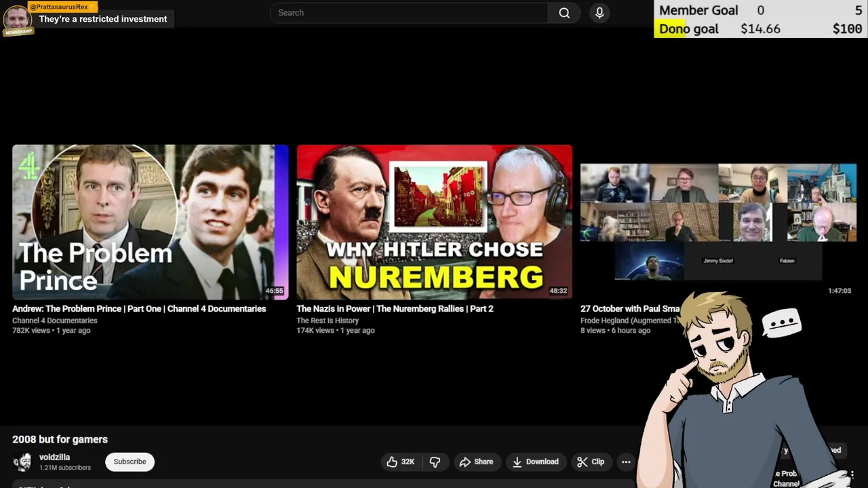Open The Problem Prince video thumbnail
The image size is (868, 488).
tap(150, 222)
